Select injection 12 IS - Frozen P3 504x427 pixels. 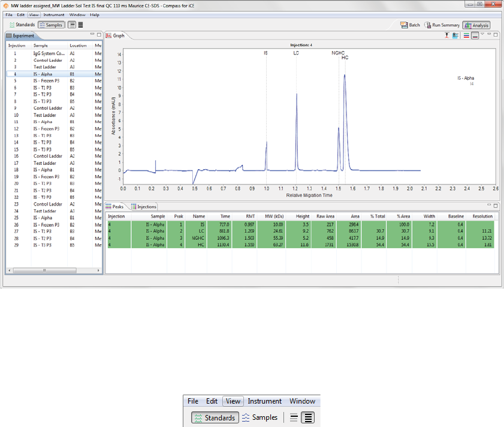[x=46, y=129]
